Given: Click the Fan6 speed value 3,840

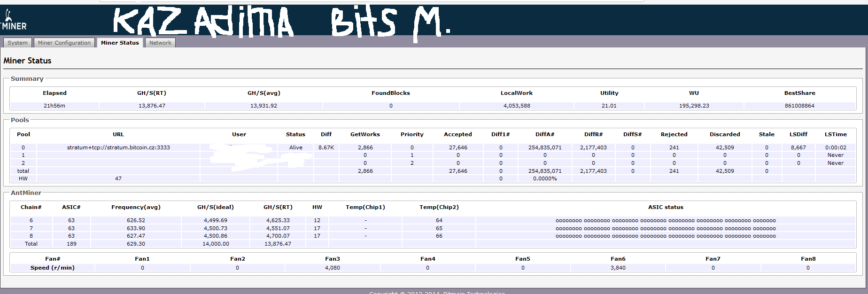Looking at the screenshot, I should coord(618,268).
